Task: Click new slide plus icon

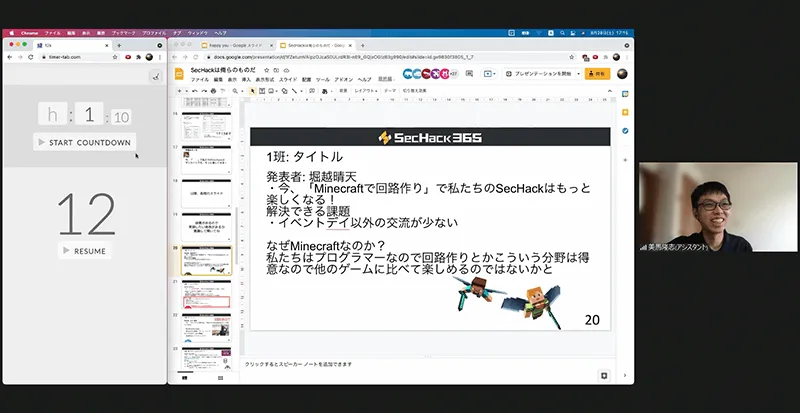Action: coord(179,91)
